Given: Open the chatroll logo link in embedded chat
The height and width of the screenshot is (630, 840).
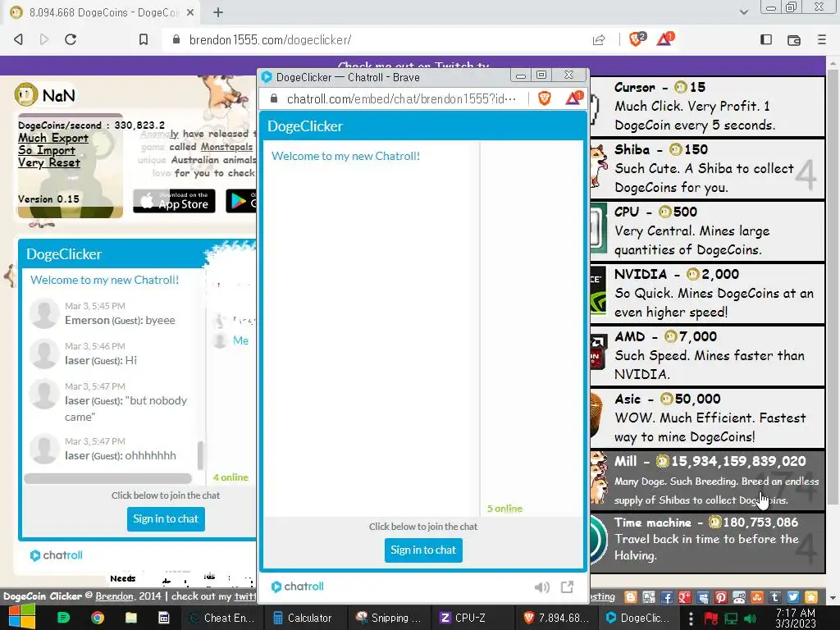Looking at the screenshot, I should click(x=57, y=555).
